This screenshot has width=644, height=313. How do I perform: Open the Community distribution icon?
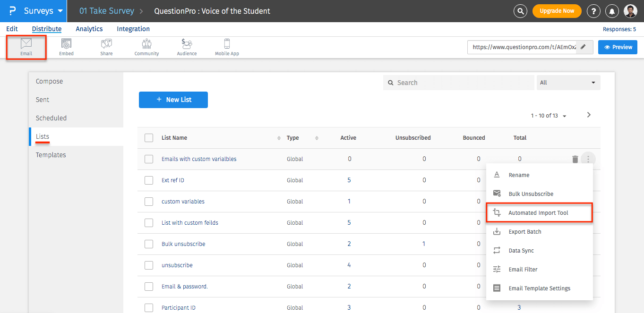(x=146, y=47)
